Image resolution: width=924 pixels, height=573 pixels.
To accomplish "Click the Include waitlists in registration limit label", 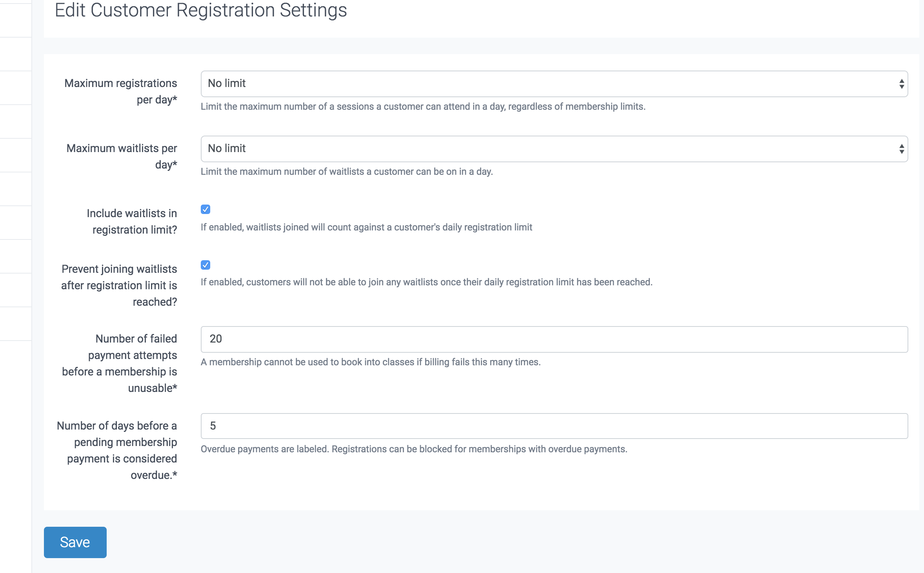I will pos(132,221).
